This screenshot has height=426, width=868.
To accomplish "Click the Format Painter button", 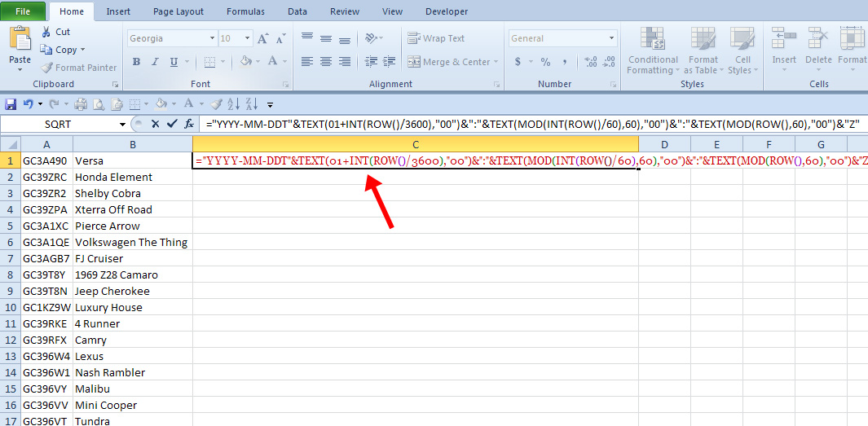I will [x=78, y=68].
